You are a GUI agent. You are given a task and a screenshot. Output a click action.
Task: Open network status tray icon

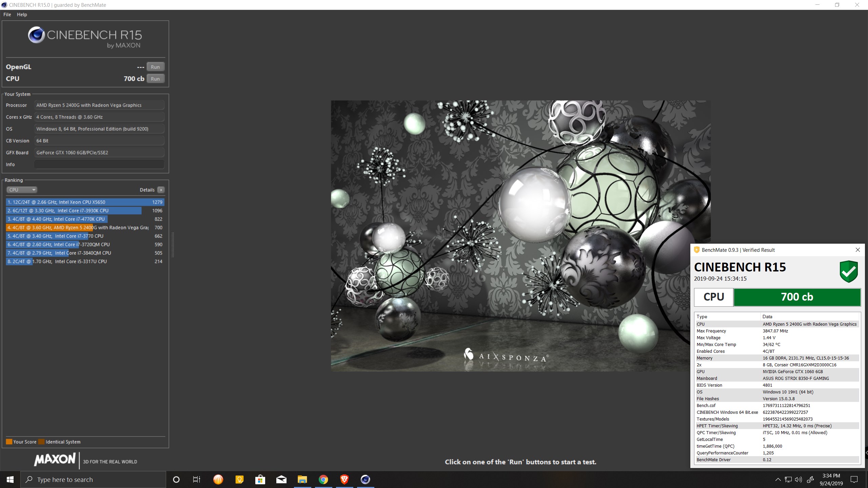click(x=788, y=480)
